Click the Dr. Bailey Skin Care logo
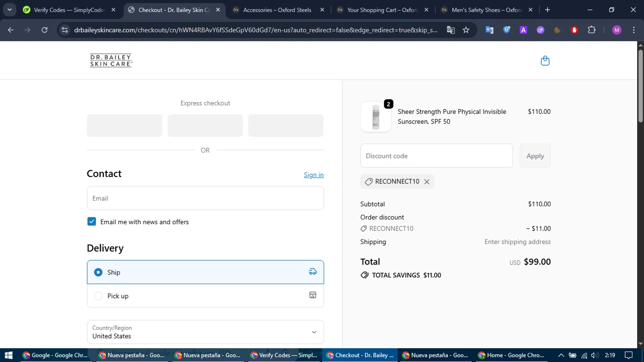This screenshot has width=644, height=362. click(111, 61)
